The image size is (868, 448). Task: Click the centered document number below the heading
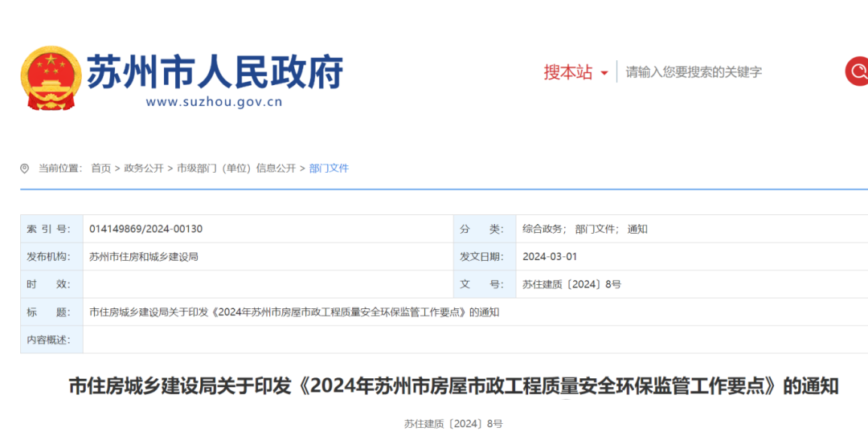tap(453, 423)
